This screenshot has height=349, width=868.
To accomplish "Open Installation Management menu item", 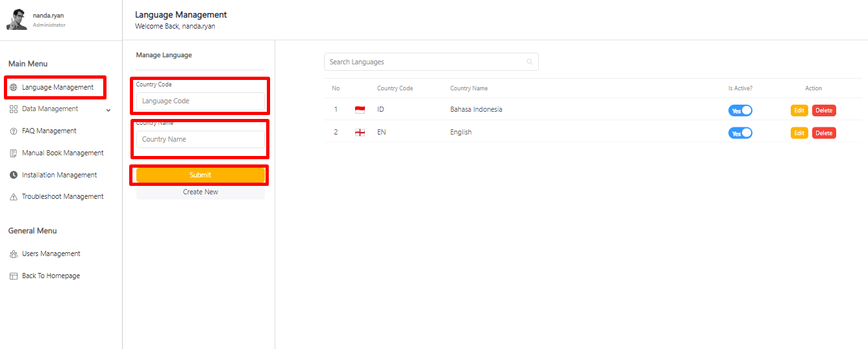I will [x=59, y=175].
